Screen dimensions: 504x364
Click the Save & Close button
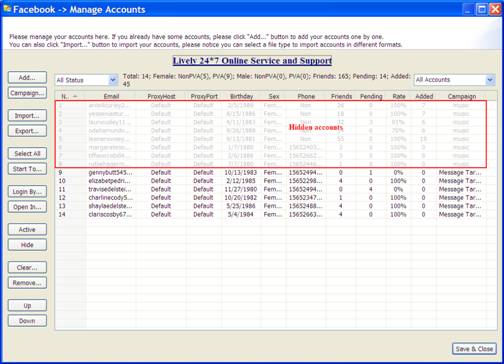(474, 349)
